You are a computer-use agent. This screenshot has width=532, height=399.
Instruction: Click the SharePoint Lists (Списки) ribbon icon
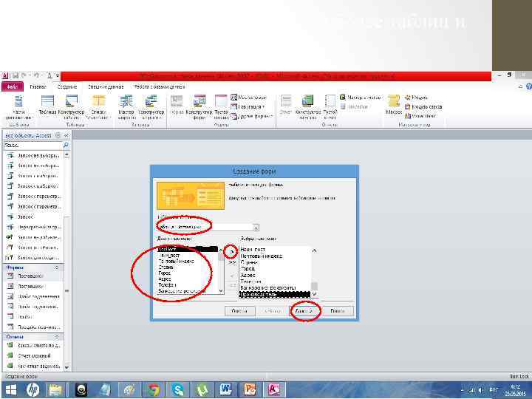[99, 107]
